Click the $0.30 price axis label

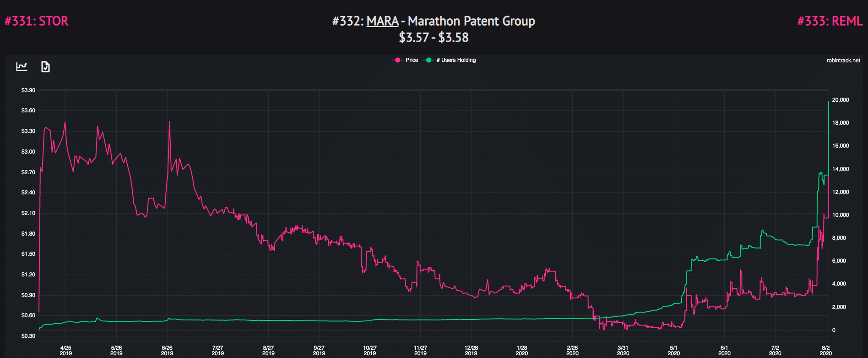(x=28, y=336)
